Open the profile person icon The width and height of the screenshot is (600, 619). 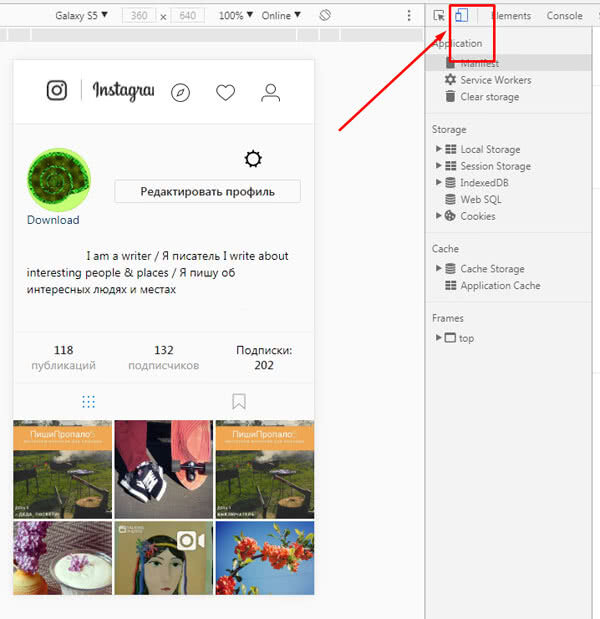click(x=270, y=93)
